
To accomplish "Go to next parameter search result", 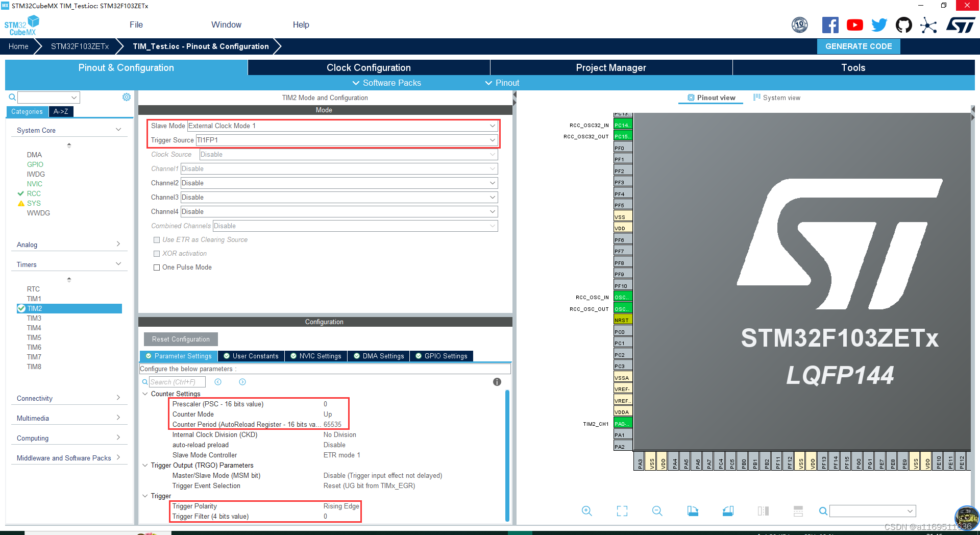I will (x=242, y=382).
